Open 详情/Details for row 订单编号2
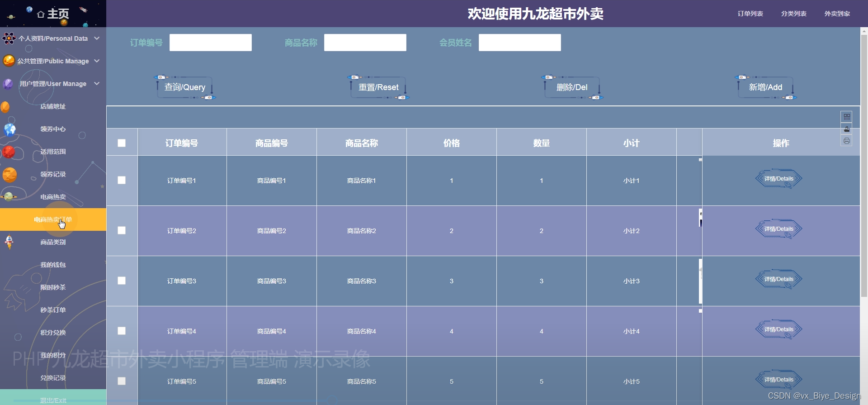868x405 pixels. [x=778, y=229]
